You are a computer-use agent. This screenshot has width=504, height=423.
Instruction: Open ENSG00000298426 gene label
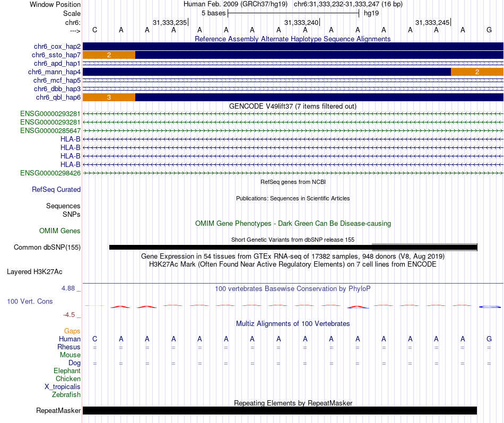50,173
